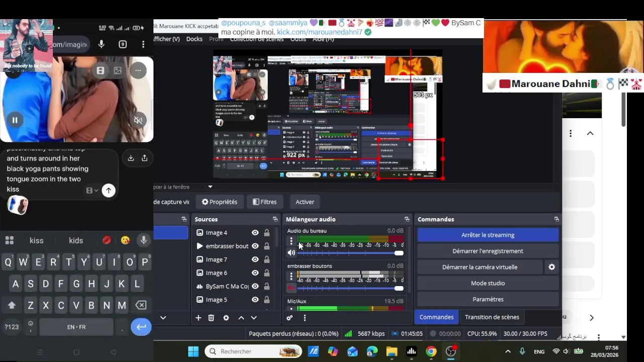Open virtual camera settings gear
The image size is (644, 362).
[552, 267]
